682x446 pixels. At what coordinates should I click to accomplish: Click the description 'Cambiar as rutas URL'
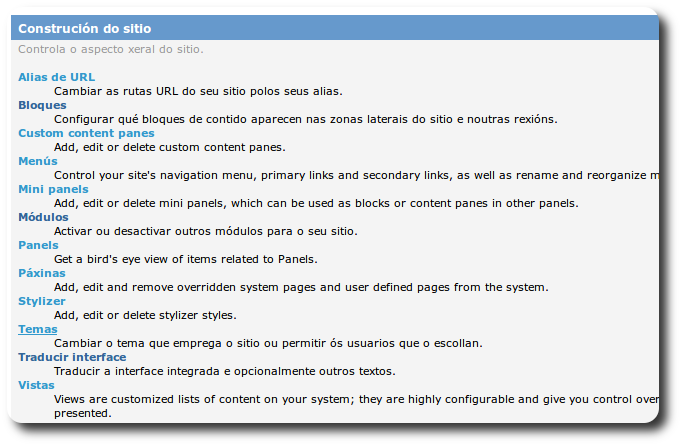point(198,91)
